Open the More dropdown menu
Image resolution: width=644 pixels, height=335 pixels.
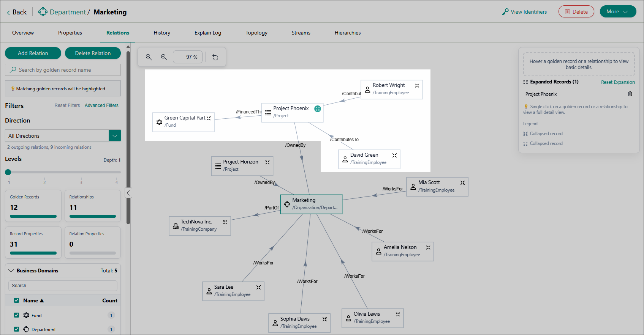click(x=618, y=12)
